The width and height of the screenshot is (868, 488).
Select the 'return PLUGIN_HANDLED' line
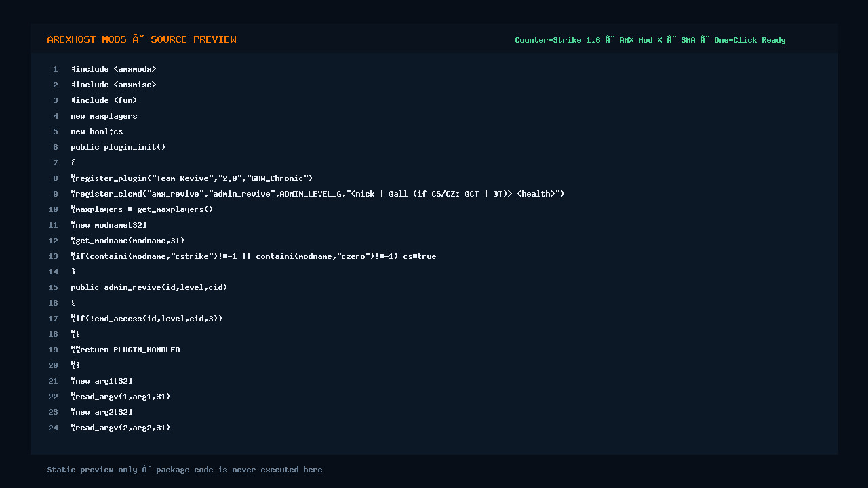click(125, 350)
